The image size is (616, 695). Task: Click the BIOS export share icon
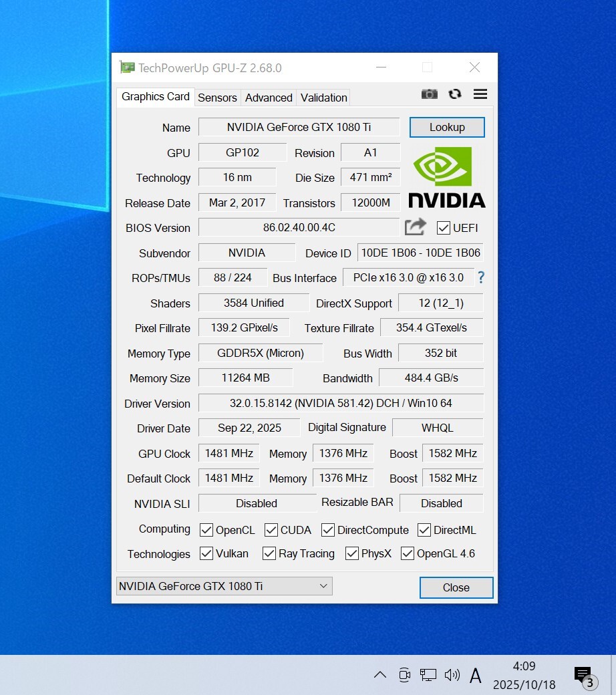coord(415,227)
